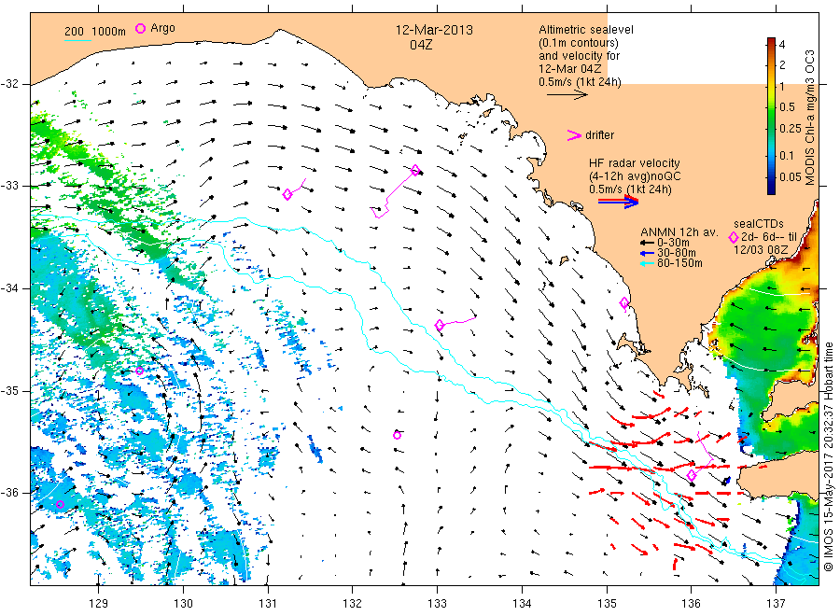Screen dimensions: 840x616
Task: Click the sealCTDs magenta diamond legend symbol
Action: (x=734, y=237)
